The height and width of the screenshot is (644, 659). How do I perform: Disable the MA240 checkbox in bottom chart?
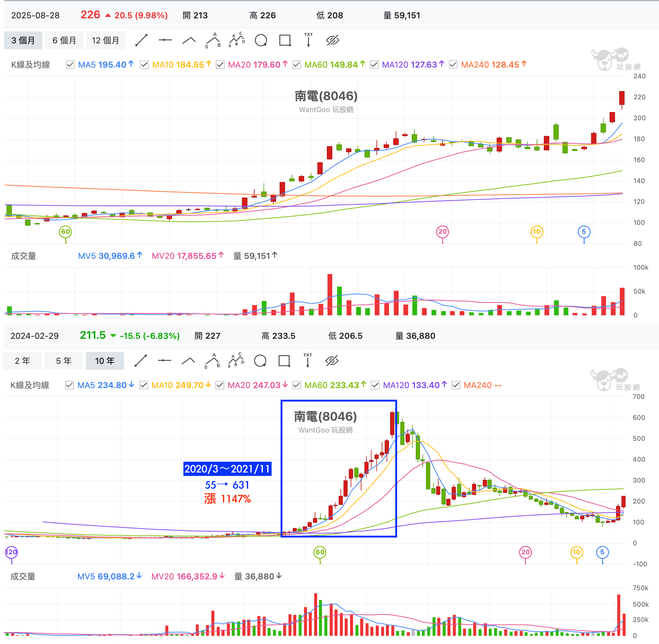point(456,385)
